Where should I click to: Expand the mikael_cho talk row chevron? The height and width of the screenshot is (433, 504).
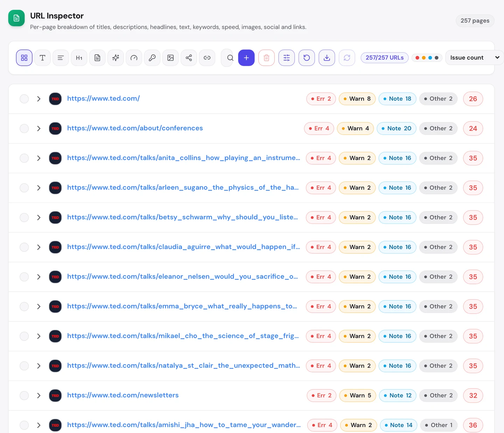point(39,336)
